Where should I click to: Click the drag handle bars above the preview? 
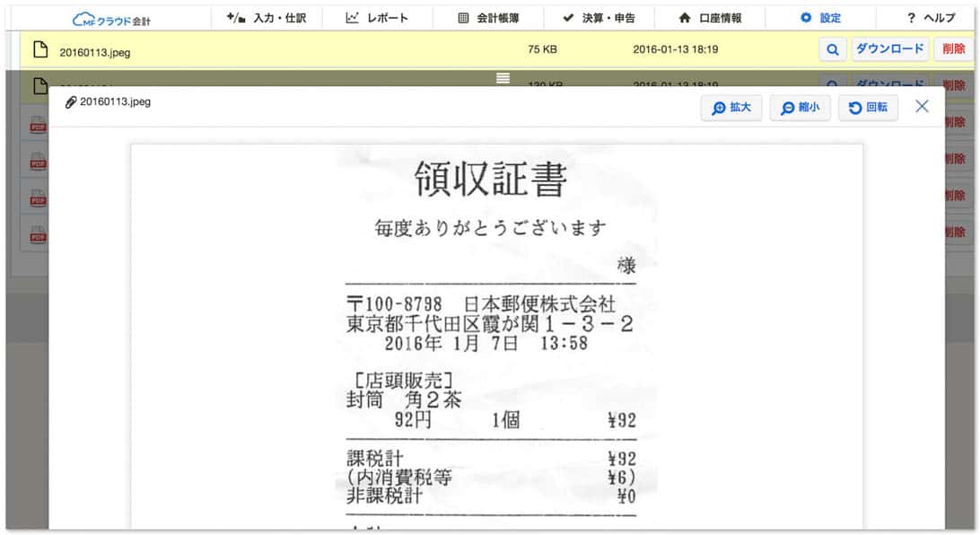[x=503, y=78]
